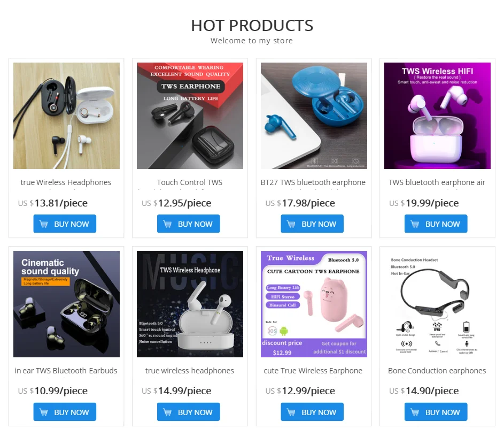
Task: Click the cart icon under the $14.99 headphones
Action: pyautogui.click(x=167, y=412)
